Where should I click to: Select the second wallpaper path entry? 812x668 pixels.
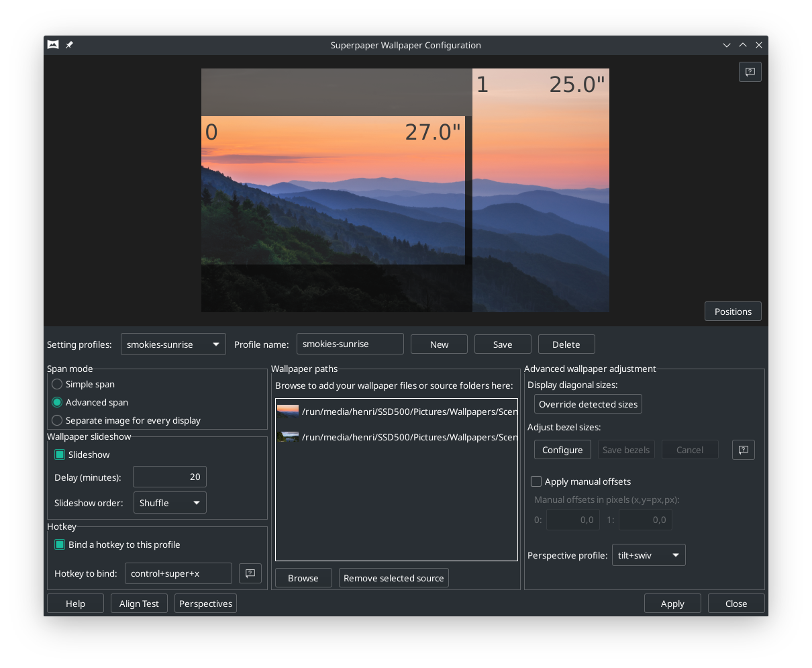pos(396,437)
